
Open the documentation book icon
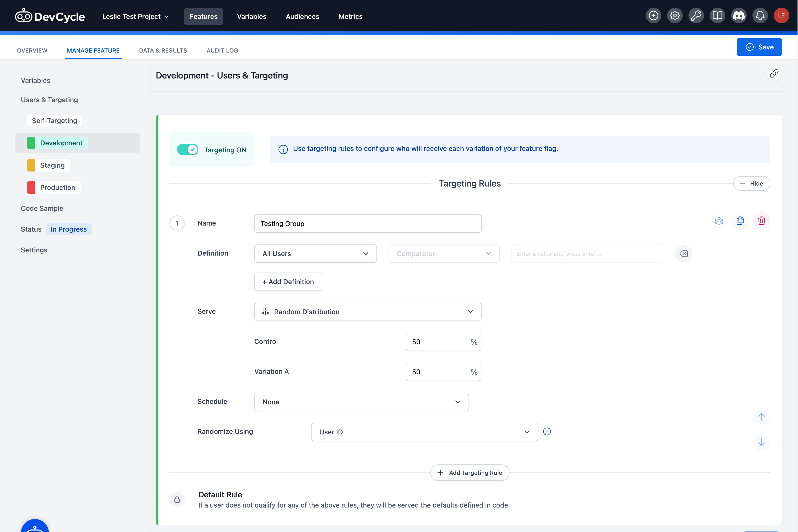[x=717, y=16]
